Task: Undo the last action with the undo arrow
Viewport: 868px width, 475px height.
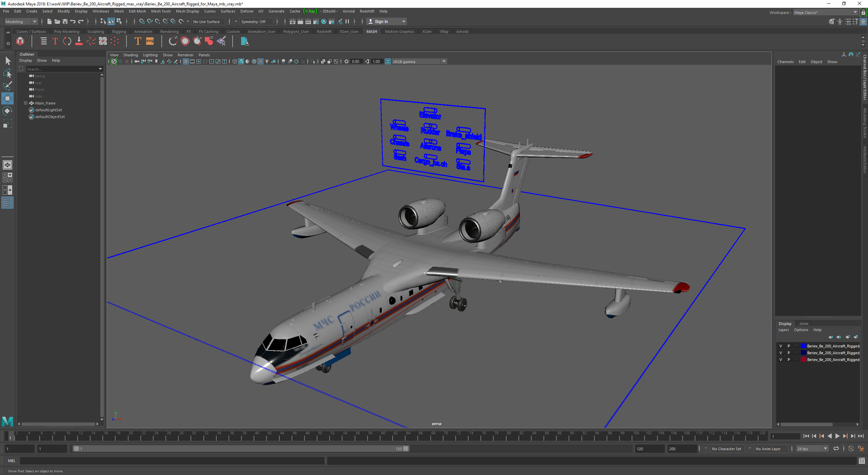Action: tap(73, 21)
